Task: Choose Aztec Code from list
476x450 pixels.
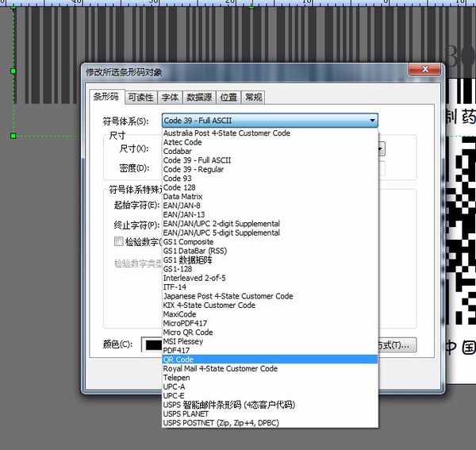Action: pyautogui.click(x=270, y=142)
